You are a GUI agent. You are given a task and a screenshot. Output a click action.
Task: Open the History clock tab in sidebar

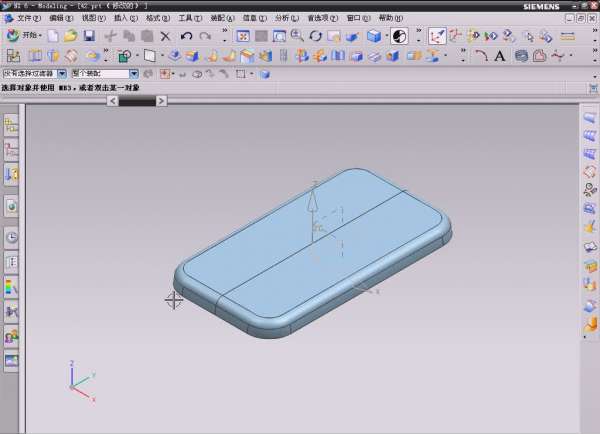[x=12, y=238]
